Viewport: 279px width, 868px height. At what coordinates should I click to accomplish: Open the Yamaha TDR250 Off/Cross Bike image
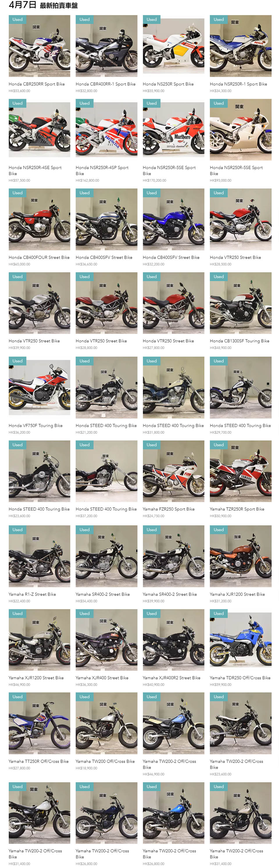(240, 640)
